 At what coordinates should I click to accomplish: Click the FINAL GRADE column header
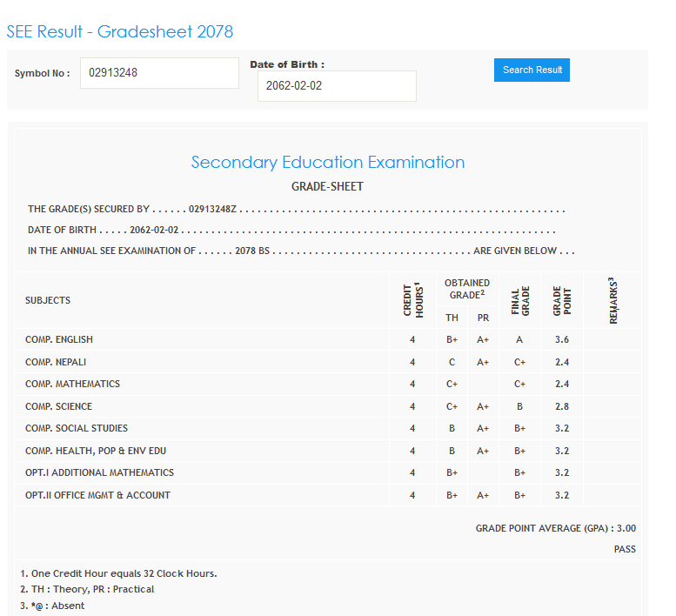click(x=520, y=300)
